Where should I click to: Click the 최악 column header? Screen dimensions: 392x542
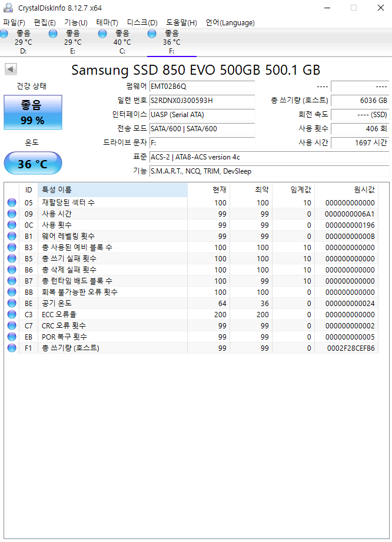pos(251,189)
